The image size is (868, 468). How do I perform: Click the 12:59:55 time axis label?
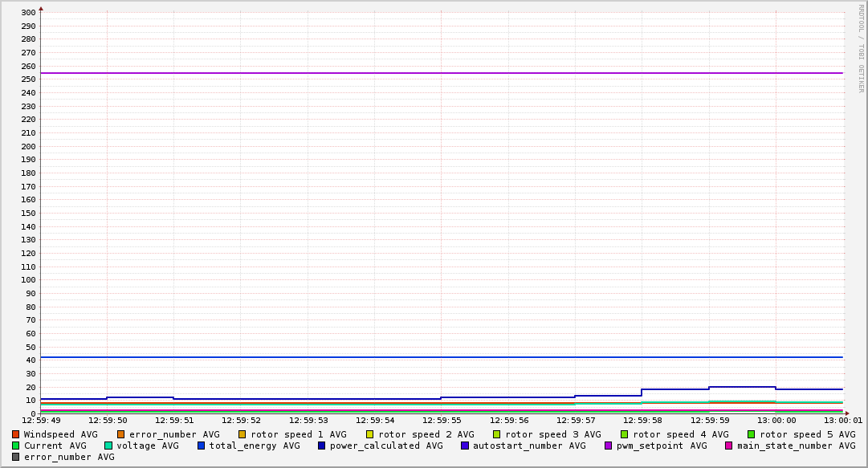pos(441,420)
